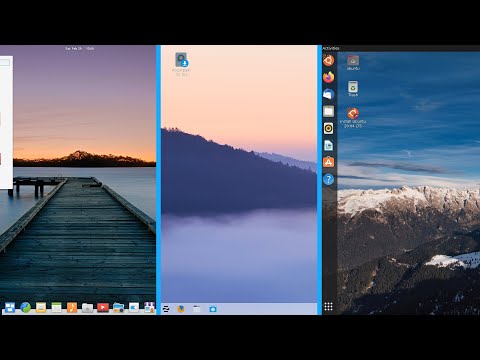Open Multitasking View in the elementary OS dock
This screenshot has width=480, height=360.
pos(10,307)
